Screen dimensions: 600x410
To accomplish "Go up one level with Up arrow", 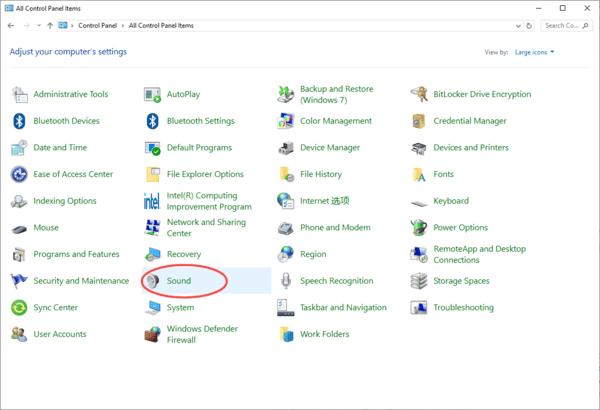I will (x=50, y=26).
